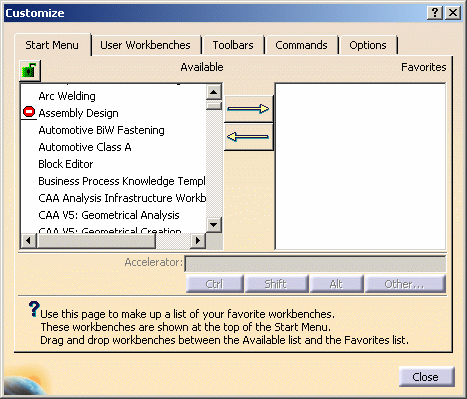The width and height of the screenshot is (467, 399).
Task: Select Arc Welding in the Available list
Action: pos(67,96)
